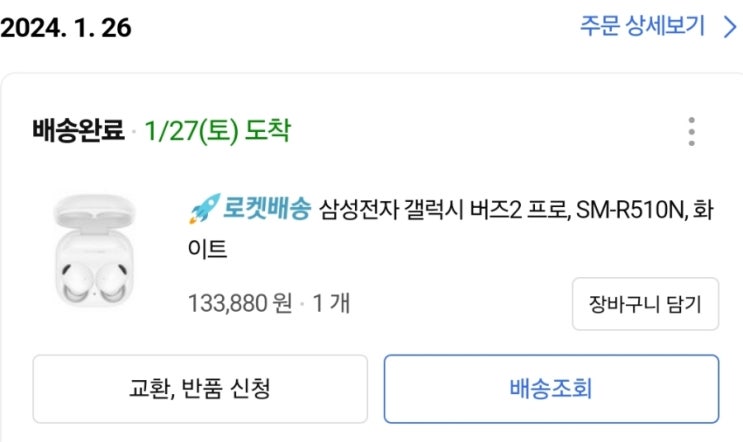Click the 1 개 quantity text
Image resolution: width=743 pixels, height=442 pixels.
tap(330, 302)
